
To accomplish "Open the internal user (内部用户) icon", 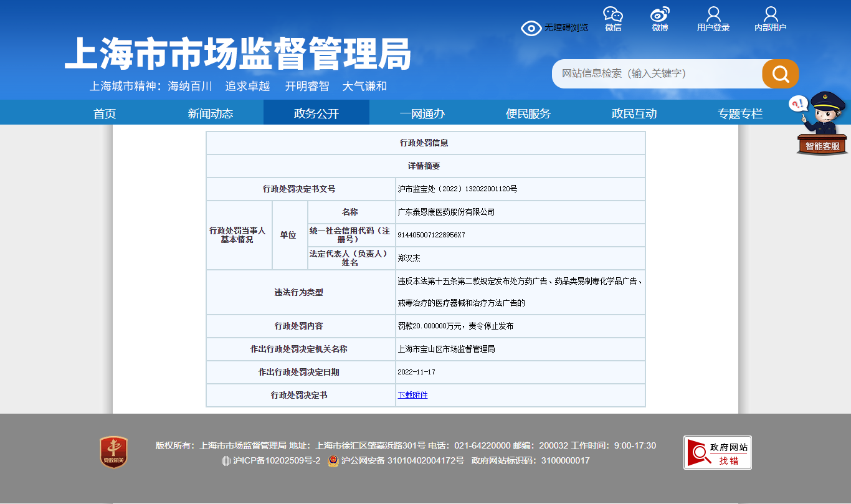I will coord(771,15).
